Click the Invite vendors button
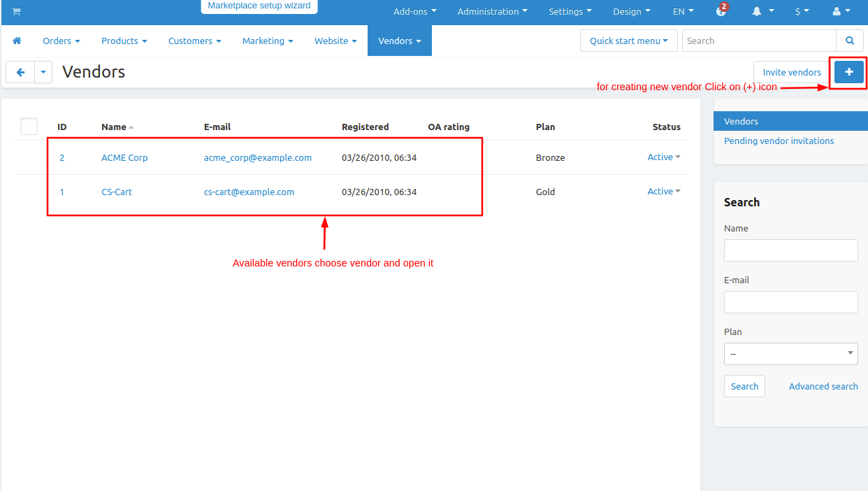 click(791, 72)
